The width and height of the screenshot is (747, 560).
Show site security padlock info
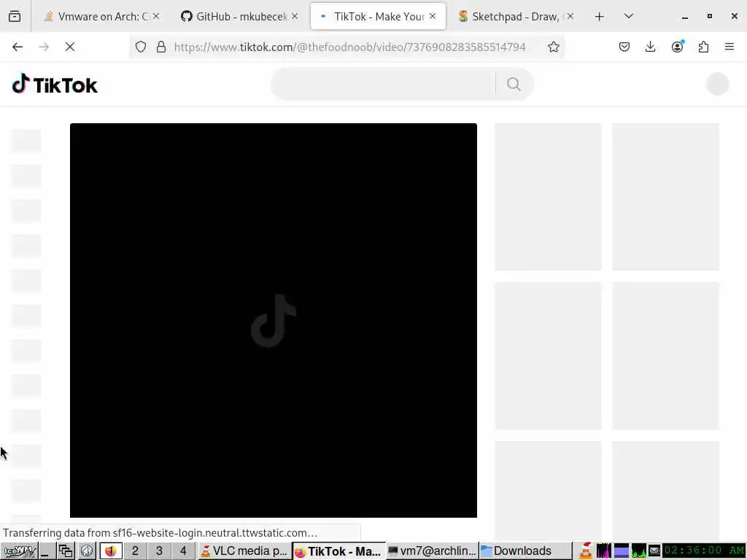[161, 47]
